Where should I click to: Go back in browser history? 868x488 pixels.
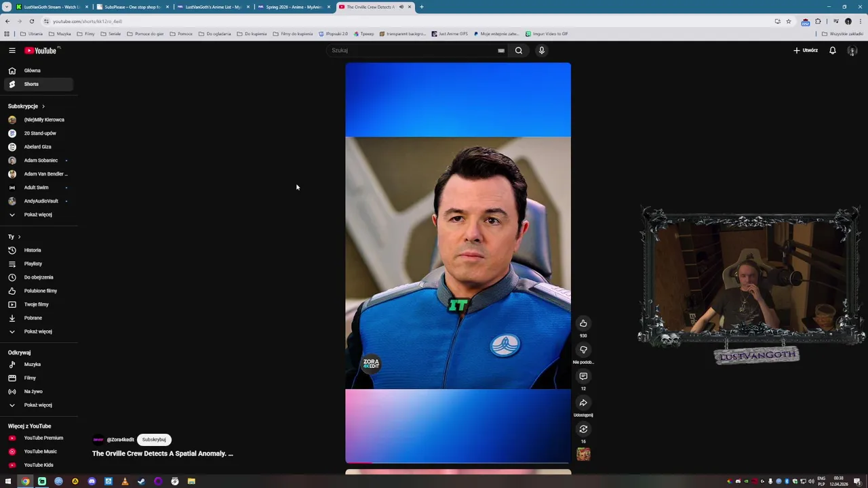(7, 21)
